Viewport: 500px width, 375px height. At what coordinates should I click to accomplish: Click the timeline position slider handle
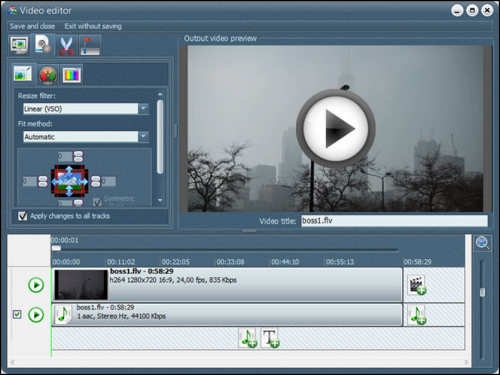(x=56, y=248)
